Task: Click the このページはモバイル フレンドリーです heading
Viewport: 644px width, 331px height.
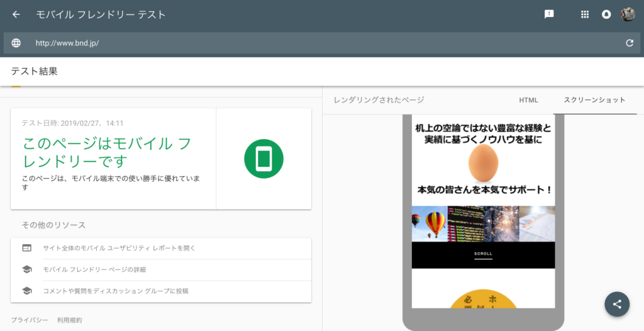Action: point(107,152)
